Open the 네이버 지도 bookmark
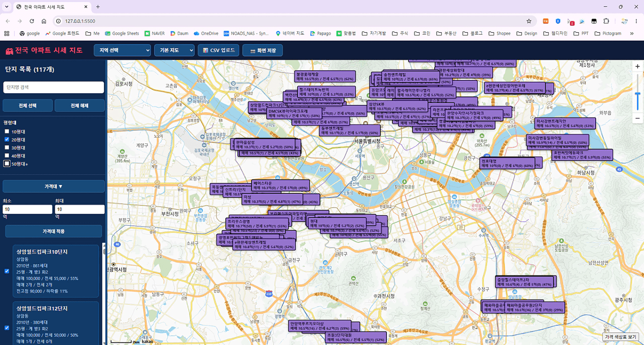 290,33
